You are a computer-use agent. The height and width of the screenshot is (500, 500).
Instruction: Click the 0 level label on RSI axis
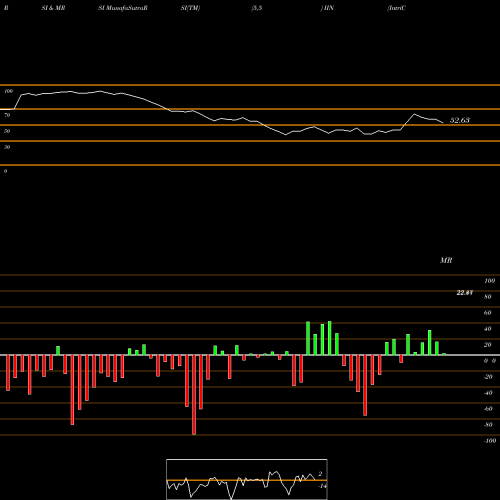pyautogui.click(x=5, y=171)
